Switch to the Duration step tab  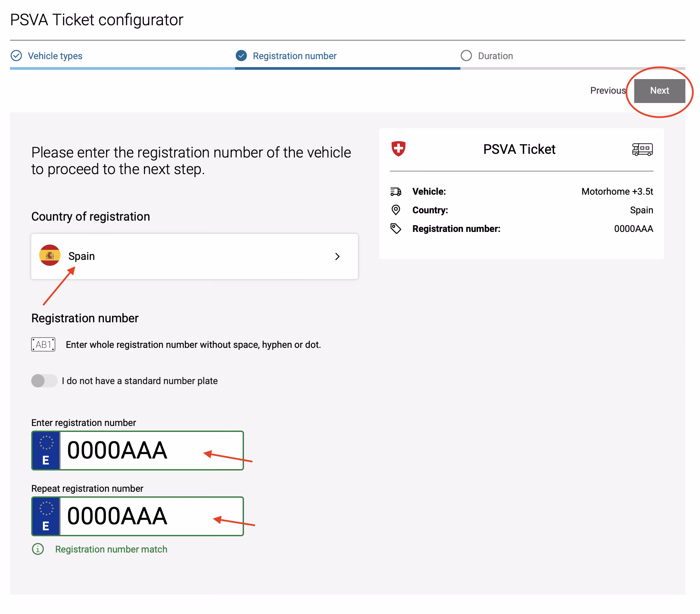(x=495, y=56)
